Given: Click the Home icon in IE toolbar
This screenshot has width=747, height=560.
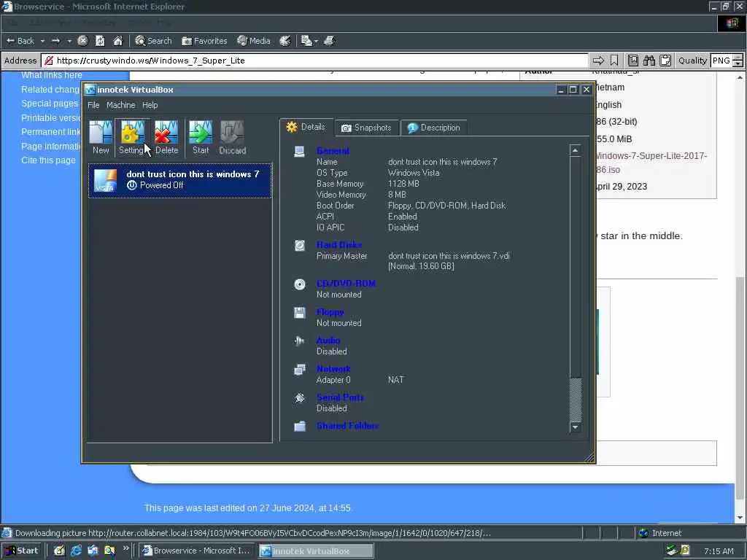Looking at the screenshot, I should pyautogui.click(x=117, y=41).
